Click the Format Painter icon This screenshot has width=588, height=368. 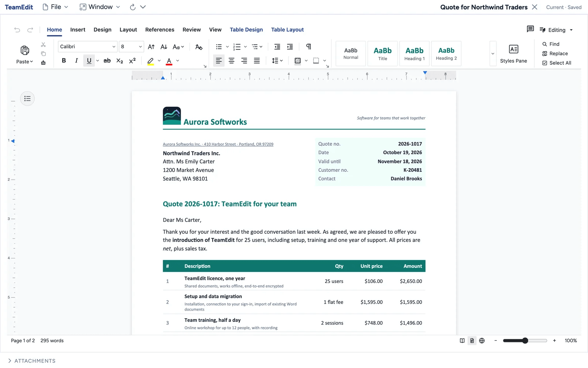click(43, 63)
